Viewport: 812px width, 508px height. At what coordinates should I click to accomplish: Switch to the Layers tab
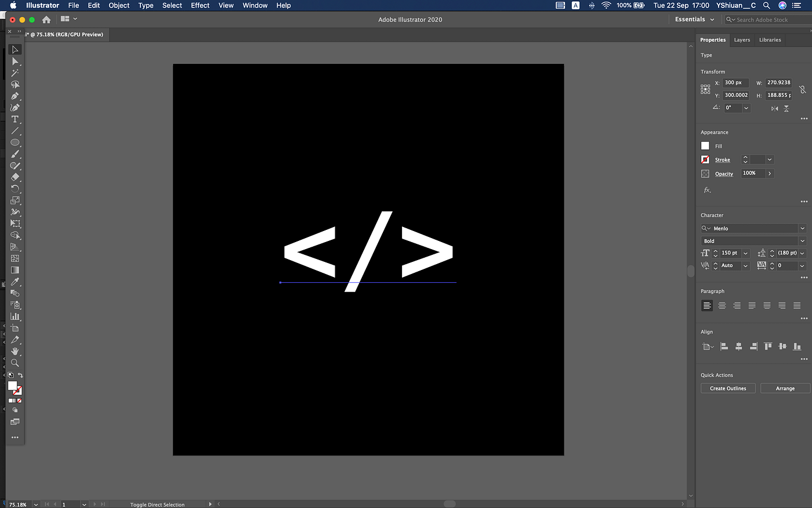(742, 40)
